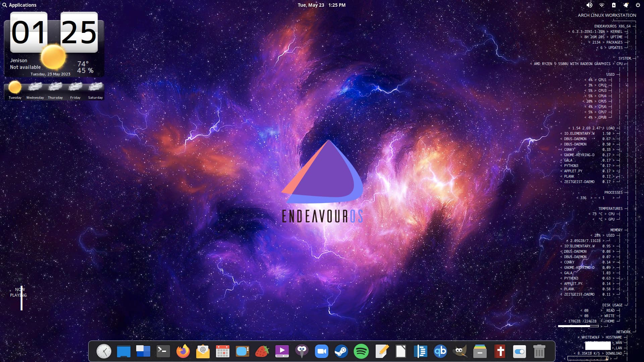Launch the Terminal from the dock

(x=163, y=351)
